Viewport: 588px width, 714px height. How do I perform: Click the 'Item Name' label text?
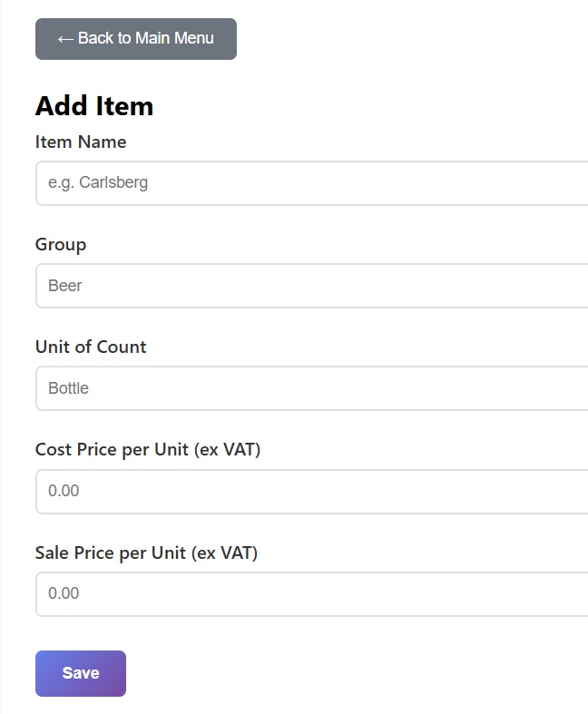81,142
